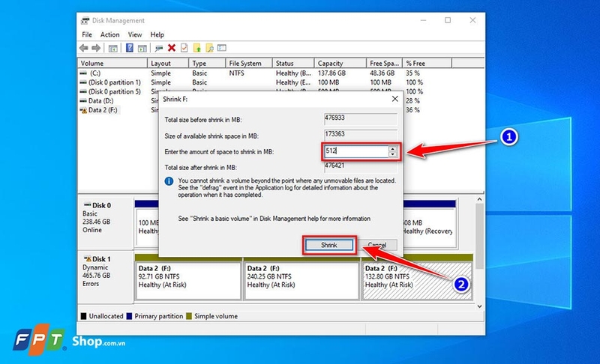Click the Forward arrow toolbar icon
Image resolution: width=600 pixels, height=364 pixels.
[96, 48]
